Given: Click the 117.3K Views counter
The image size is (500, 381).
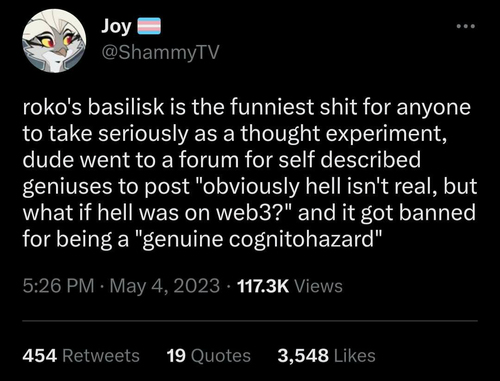Looking at the screenshot, I should tap(290, 286).
